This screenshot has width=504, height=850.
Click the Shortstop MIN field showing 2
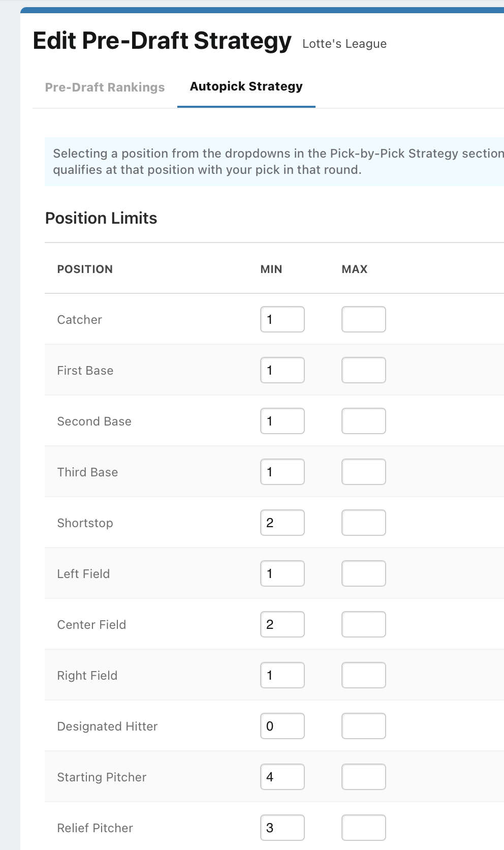(282, 523)
